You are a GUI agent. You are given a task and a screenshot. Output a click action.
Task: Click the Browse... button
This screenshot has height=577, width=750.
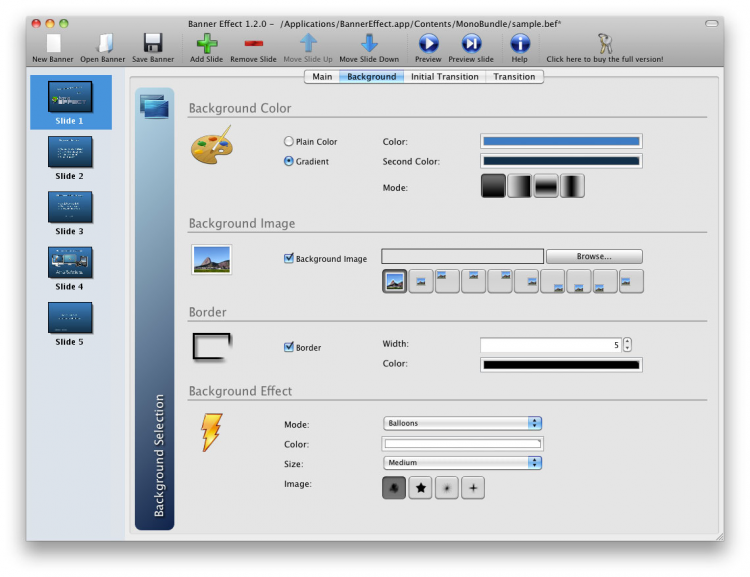(x=594, y=256)
